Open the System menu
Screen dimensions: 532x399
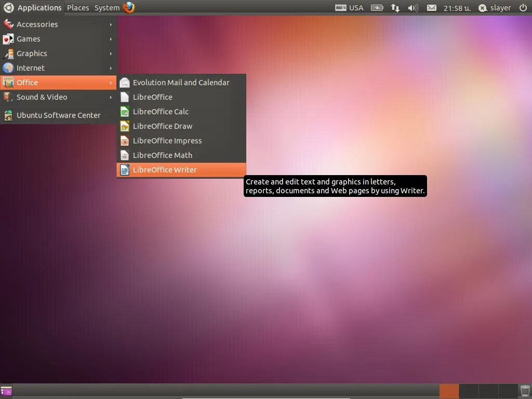point(107,7)
